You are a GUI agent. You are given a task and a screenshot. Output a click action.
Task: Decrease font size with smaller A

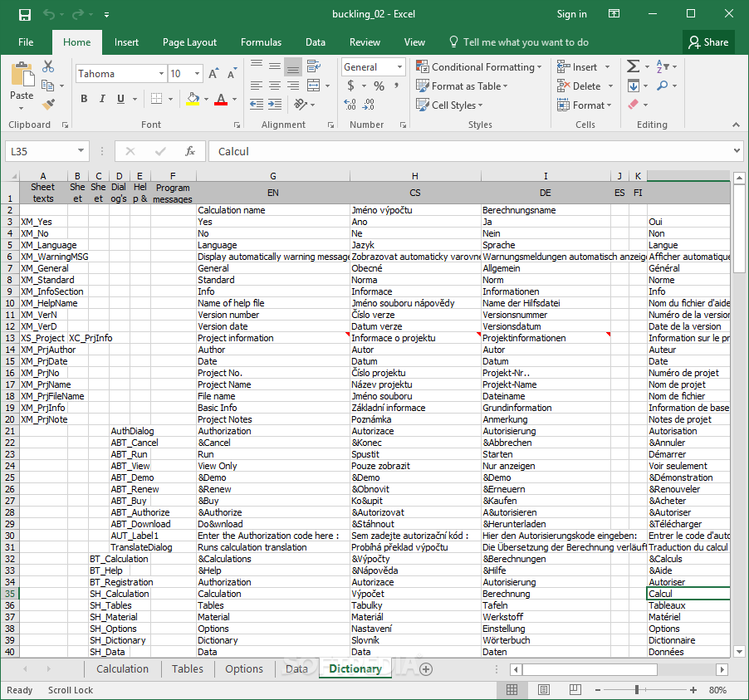coord(232,74)
